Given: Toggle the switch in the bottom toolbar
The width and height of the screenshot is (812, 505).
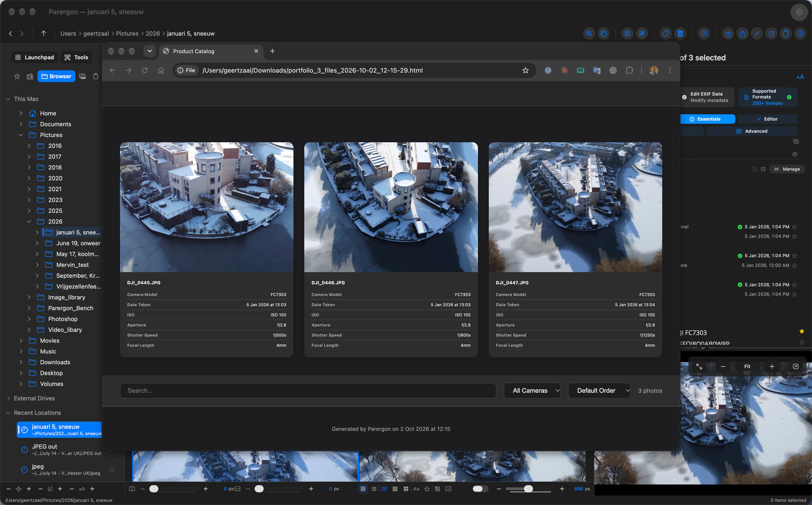Looking at the screenshot, I should click(x=480, y=489).
